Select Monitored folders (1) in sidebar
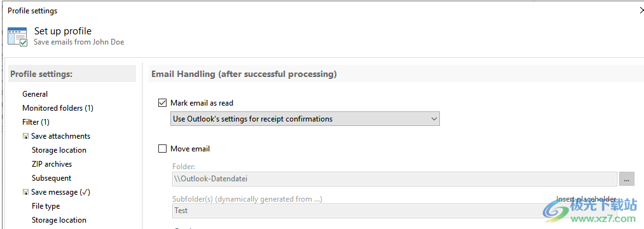 pos(58,108)
